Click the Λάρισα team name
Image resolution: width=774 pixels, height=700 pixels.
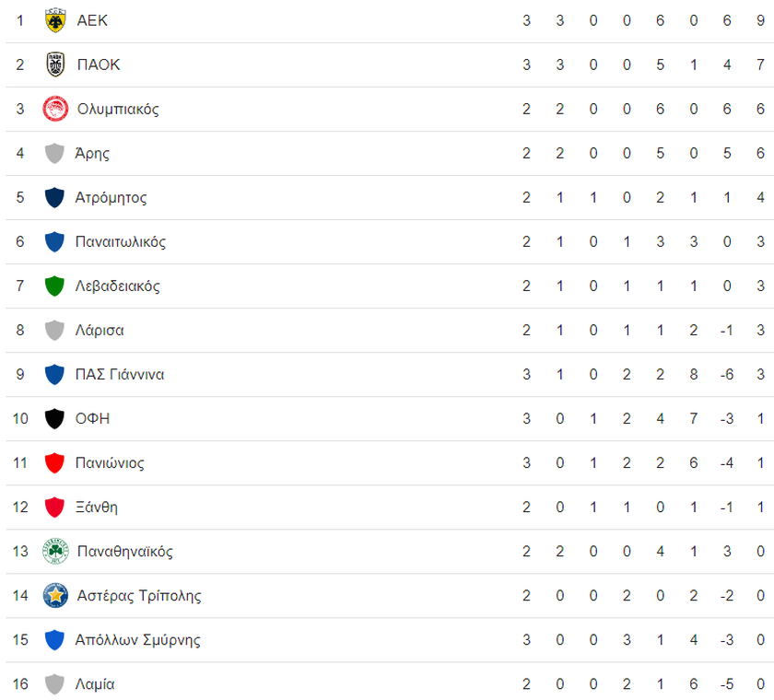coord(100,330)
